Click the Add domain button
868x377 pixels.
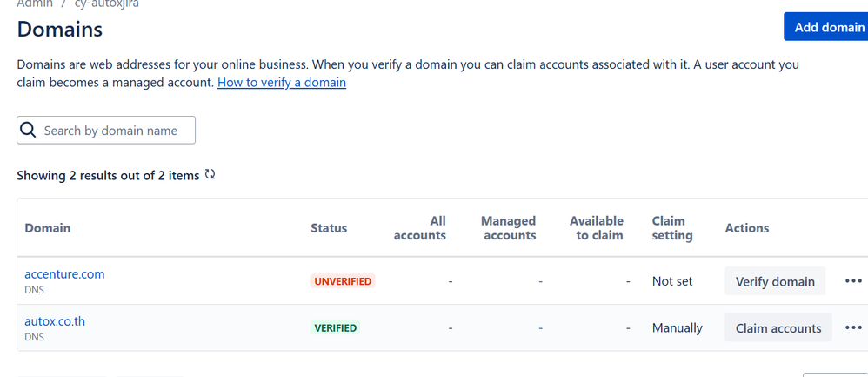pyautogui.click(x=827, y=27)
